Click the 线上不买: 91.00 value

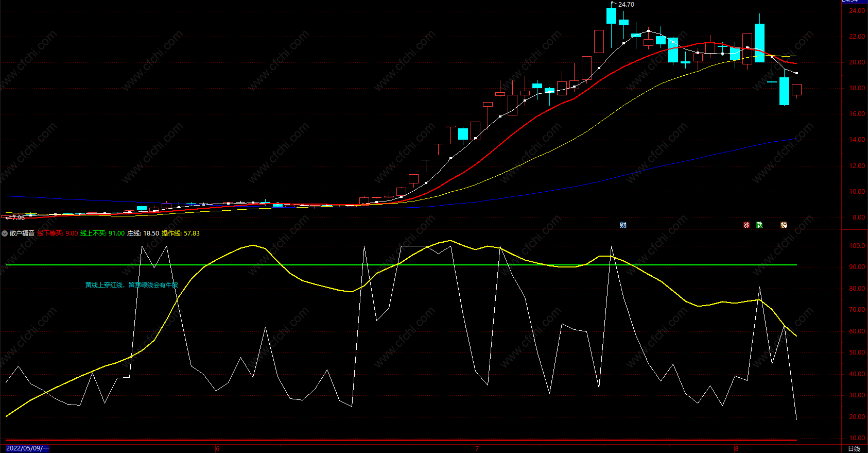point(102,233)
